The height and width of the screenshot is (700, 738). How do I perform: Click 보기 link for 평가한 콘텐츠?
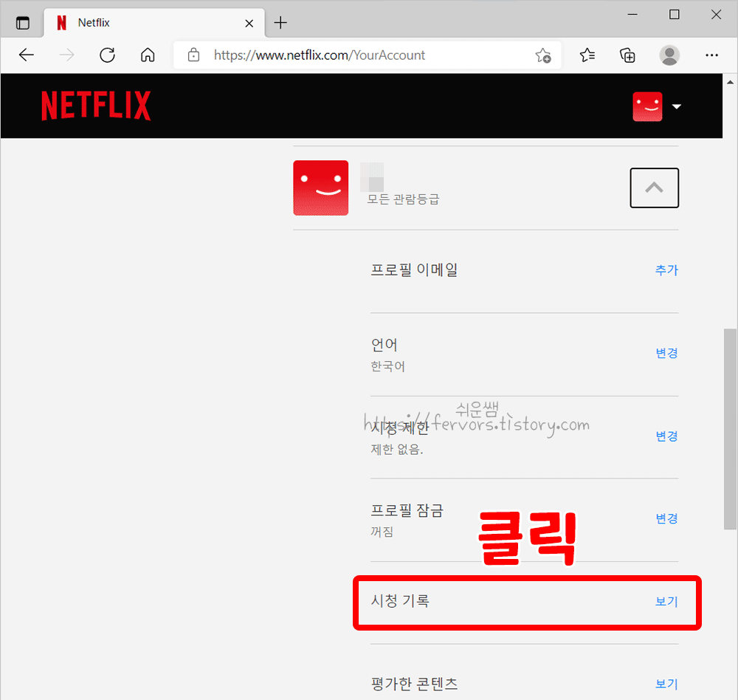(666, 684)
